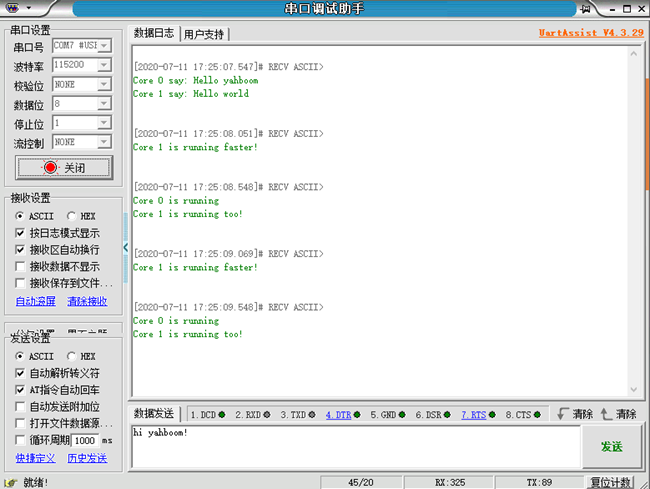Enable hide received data checkbox
Image resolution: width=650 pixels, height=489 pixels.
(x=19, y=266)
